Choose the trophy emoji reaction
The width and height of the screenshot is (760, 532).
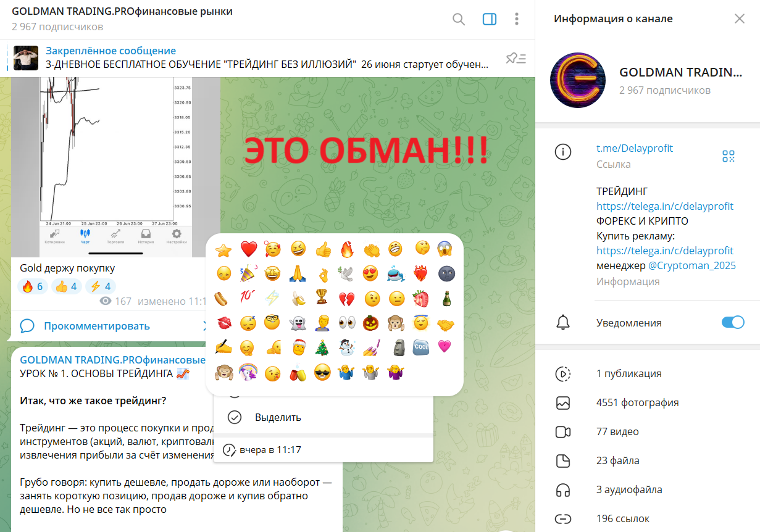pos(322,298)
